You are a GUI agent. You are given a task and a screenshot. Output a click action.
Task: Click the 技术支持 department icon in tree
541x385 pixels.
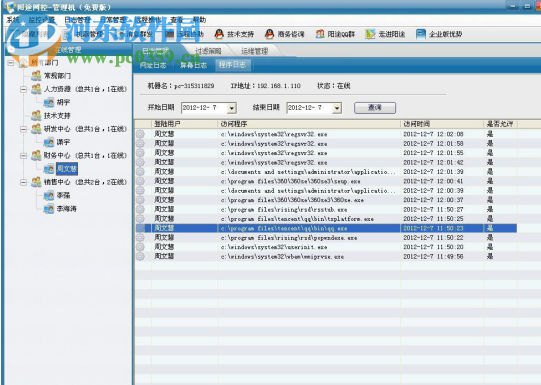36,116
